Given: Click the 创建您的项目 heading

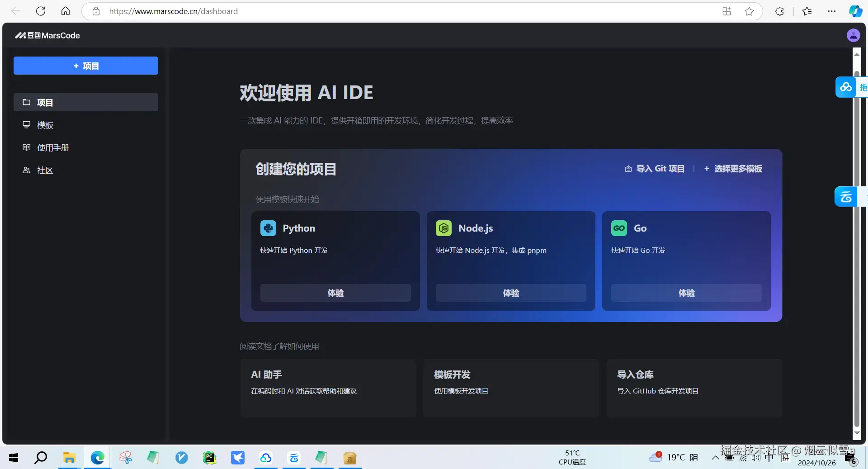Looking at the screenshot, I should pos(296,169).
